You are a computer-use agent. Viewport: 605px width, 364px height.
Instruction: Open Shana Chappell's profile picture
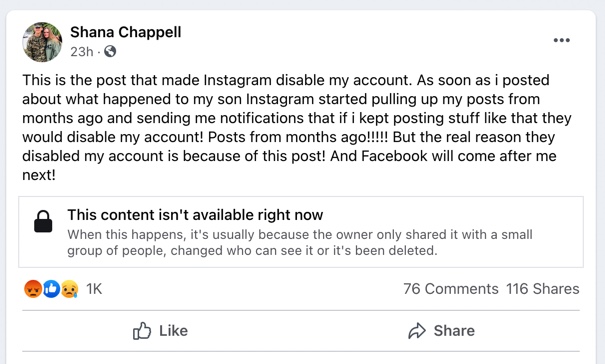point(42,42)
